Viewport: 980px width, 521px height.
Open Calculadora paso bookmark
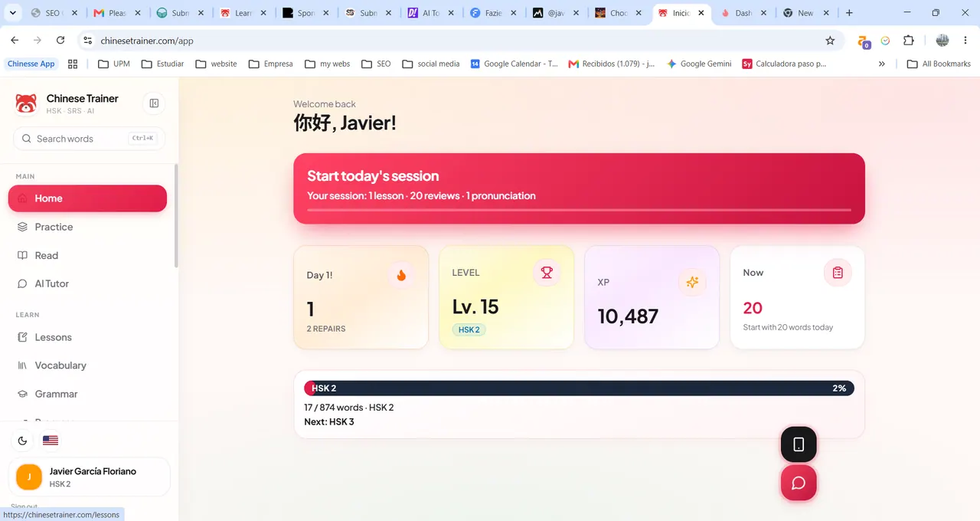[x=784, y=64]
